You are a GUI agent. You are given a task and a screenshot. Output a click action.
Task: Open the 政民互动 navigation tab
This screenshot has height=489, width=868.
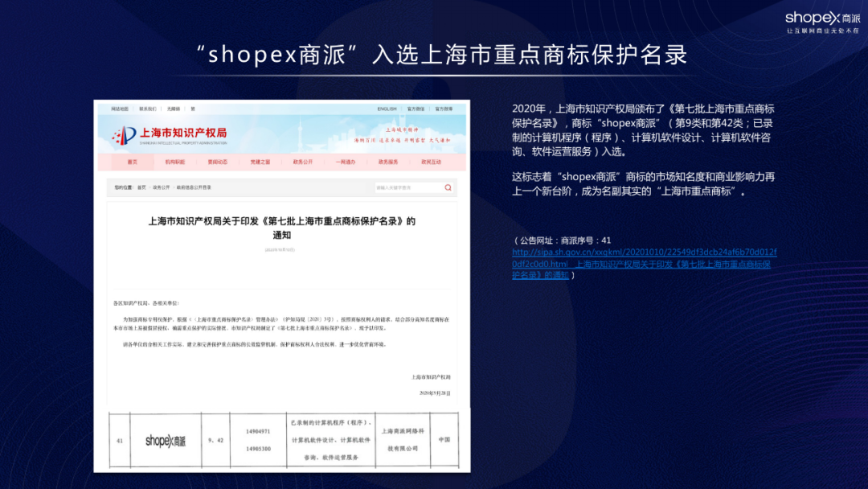pyautogui.click(x=432, y=162)
